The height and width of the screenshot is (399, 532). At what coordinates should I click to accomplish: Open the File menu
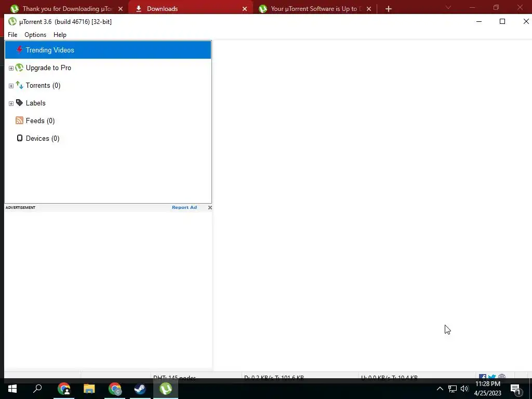click(x=12, y=35)
